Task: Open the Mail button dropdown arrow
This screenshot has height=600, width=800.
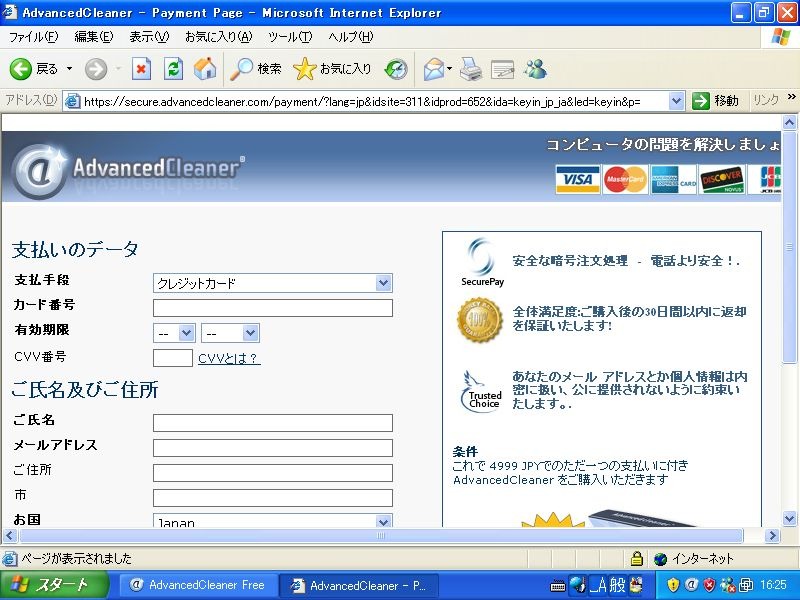Action: (x=449, y=68)
